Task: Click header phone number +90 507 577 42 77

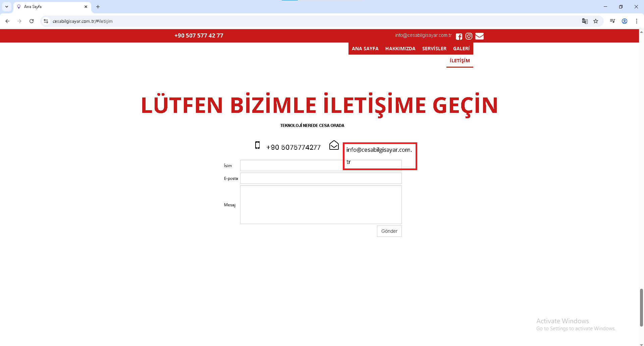Action: coord(199,36)
